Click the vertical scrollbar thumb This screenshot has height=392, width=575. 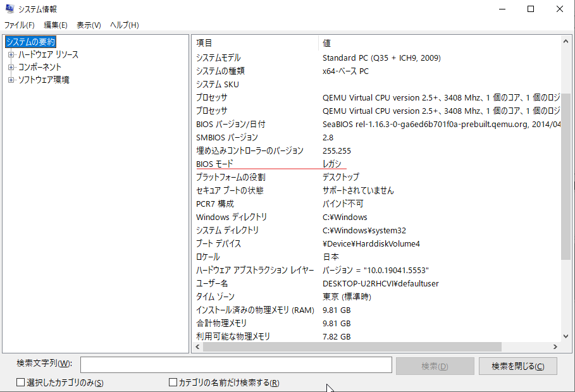[566, 176]
